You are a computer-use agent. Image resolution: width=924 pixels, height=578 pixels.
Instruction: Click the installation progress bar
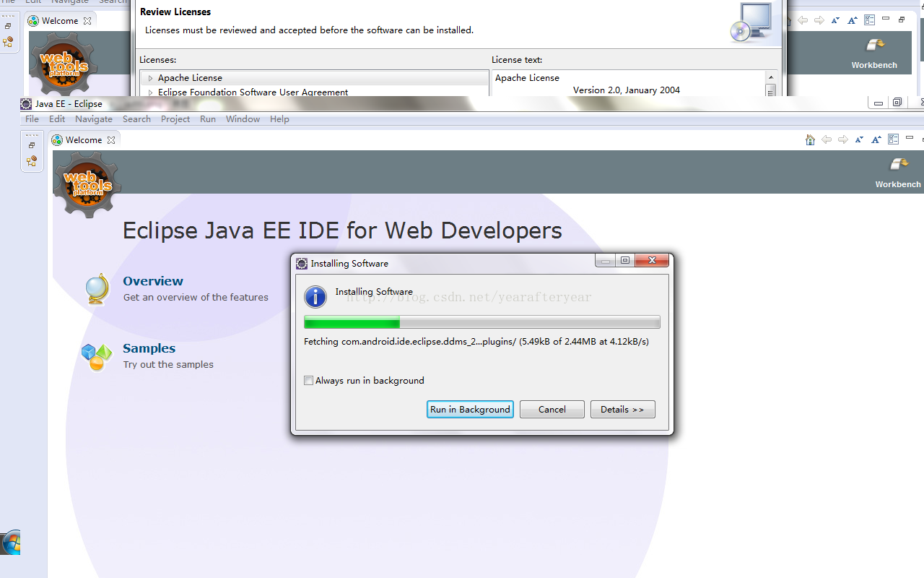pyautogui.click(x=482, y=322)
